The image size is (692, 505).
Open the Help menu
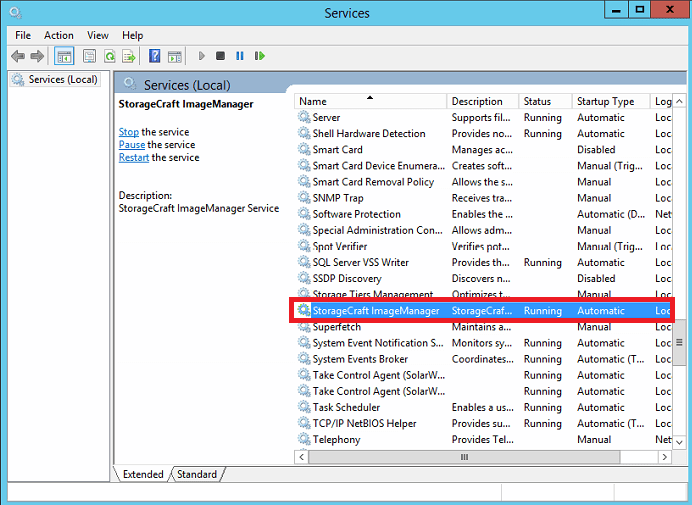(x=132, y=35)
